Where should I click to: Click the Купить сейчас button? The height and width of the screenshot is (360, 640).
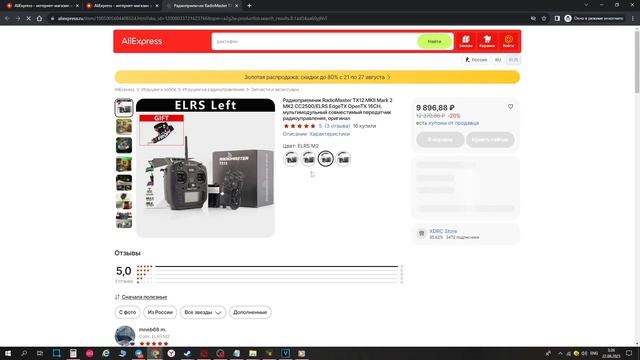tap(490, 140)
